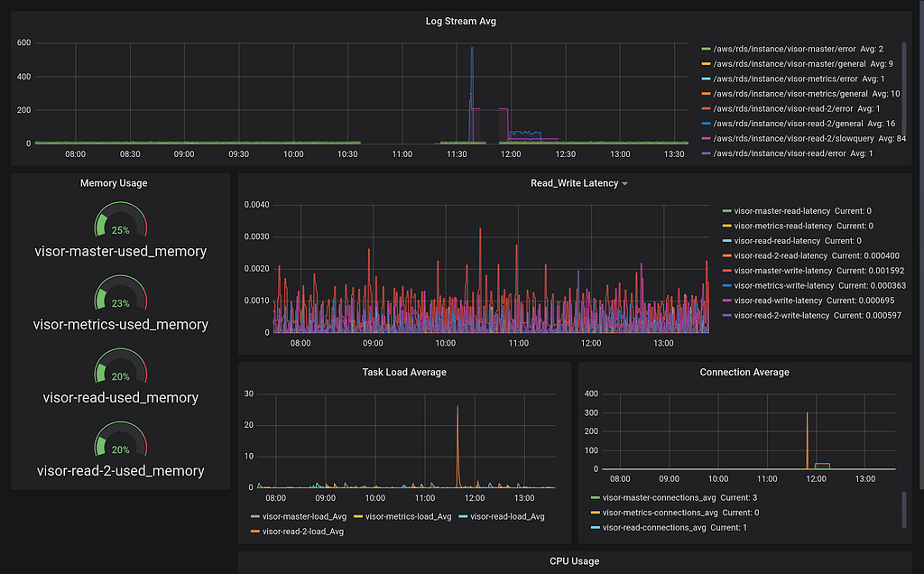Click the visor-read-2-used_memory gauge at 20%
The image size is (924, 574).
tap(121, 439)
